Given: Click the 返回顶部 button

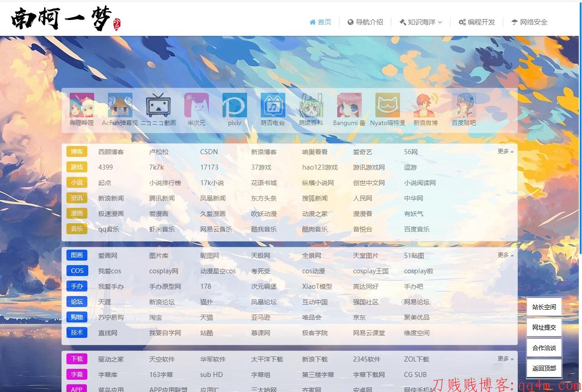Looking at the screenshot, I should (544, 368).
